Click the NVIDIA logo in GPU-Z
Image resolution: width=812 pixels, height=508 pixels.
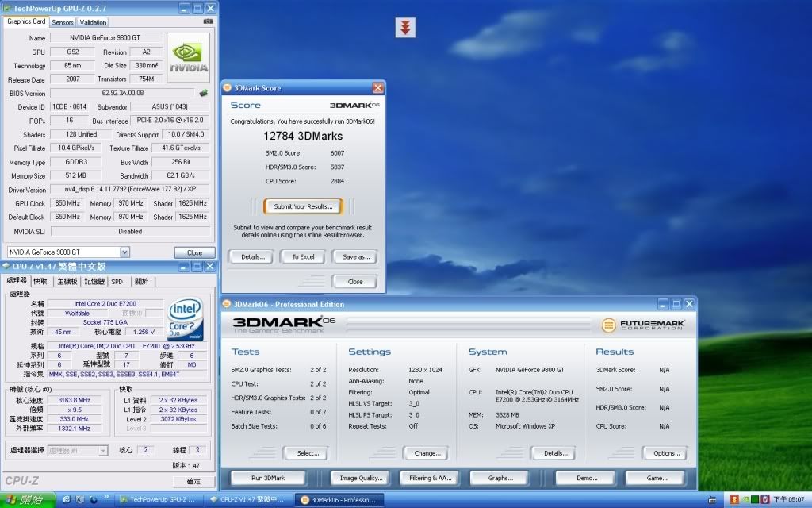tap(189, 57)
